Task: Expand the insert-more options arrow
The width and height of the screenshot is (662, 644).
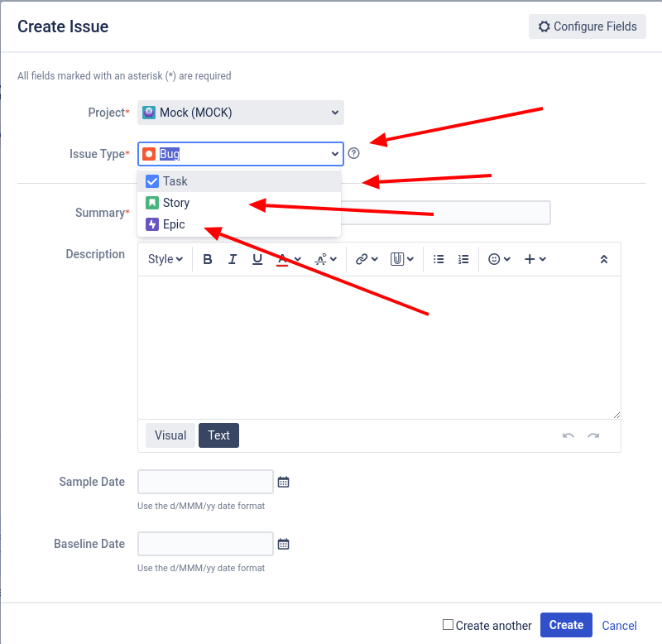Action: point(543,259)
